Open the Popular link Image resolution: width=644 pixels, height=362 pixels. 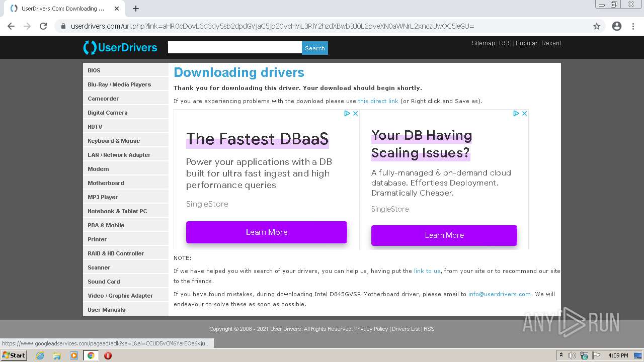[x=526, y=43]
